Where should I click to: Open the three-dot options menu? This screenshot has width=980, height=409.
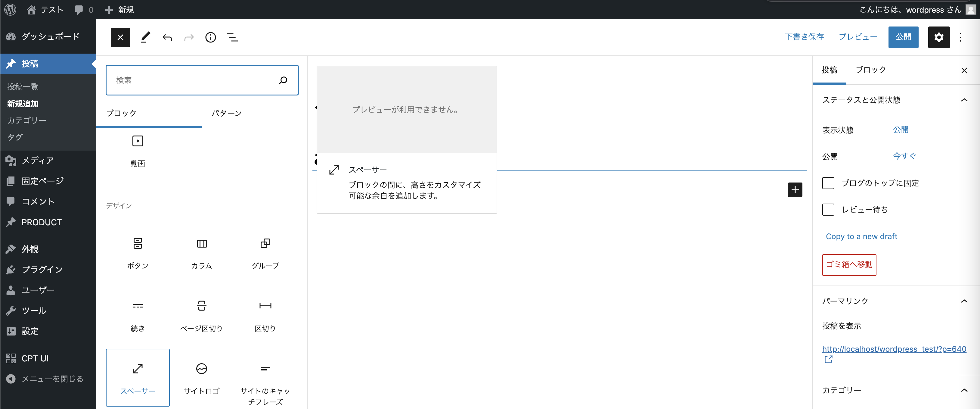click(961, 37)
